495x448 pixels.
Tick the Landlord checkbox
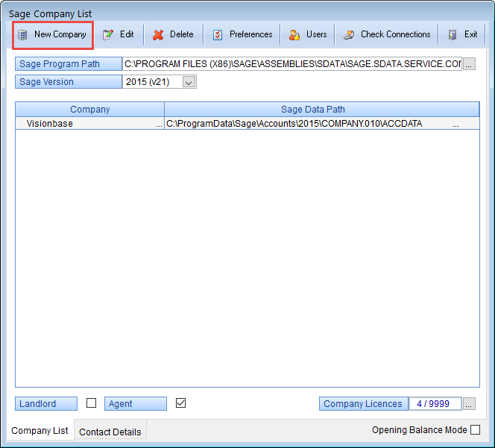tap(91, 403)
